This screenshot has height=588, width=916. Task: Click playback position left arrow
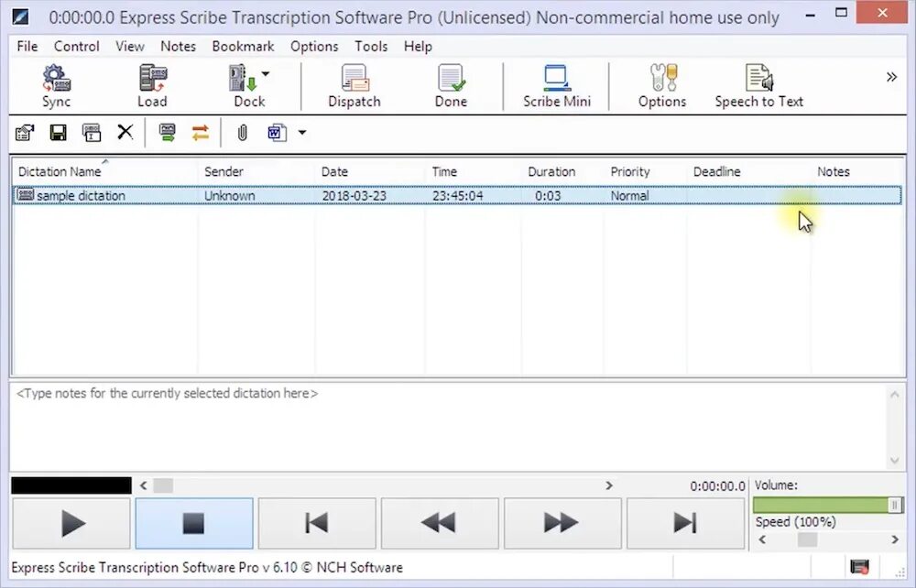coord(144,485)
